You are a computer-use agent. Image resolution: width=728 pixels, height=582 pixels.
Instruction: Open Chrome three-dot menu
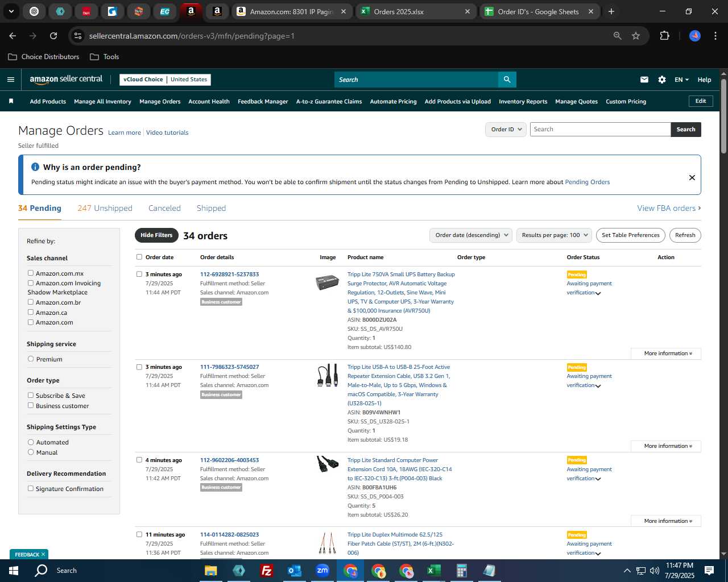tap(714, 36)
